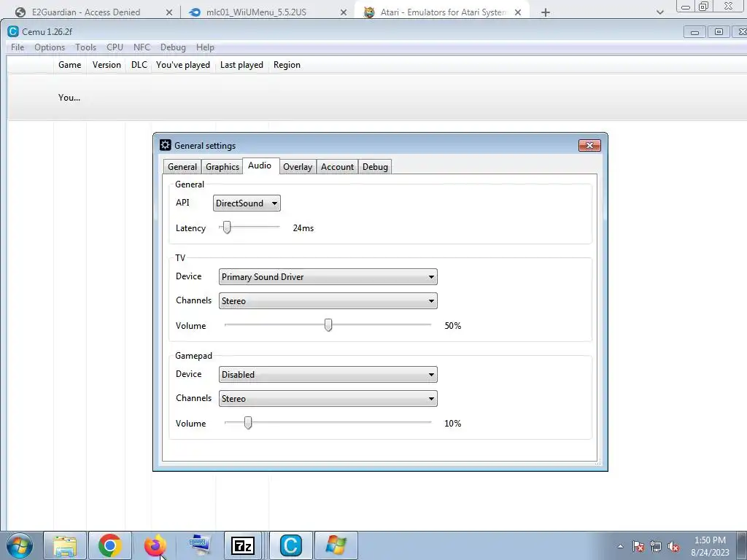Open the Overlay tab
This screenshot has width=747, height=560.
(x=298, y=167)
